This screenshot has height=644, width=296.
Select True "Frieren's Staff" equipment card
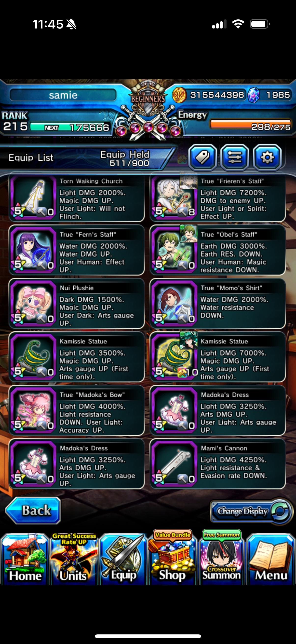click(x=217, y=197)
